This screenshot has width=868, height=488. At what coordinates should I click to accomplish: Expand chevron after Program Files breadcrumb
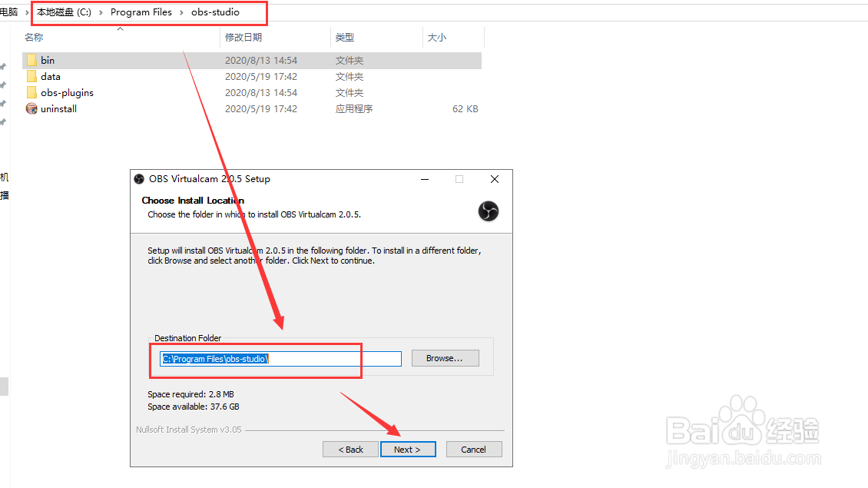click(x=181, y=12)
